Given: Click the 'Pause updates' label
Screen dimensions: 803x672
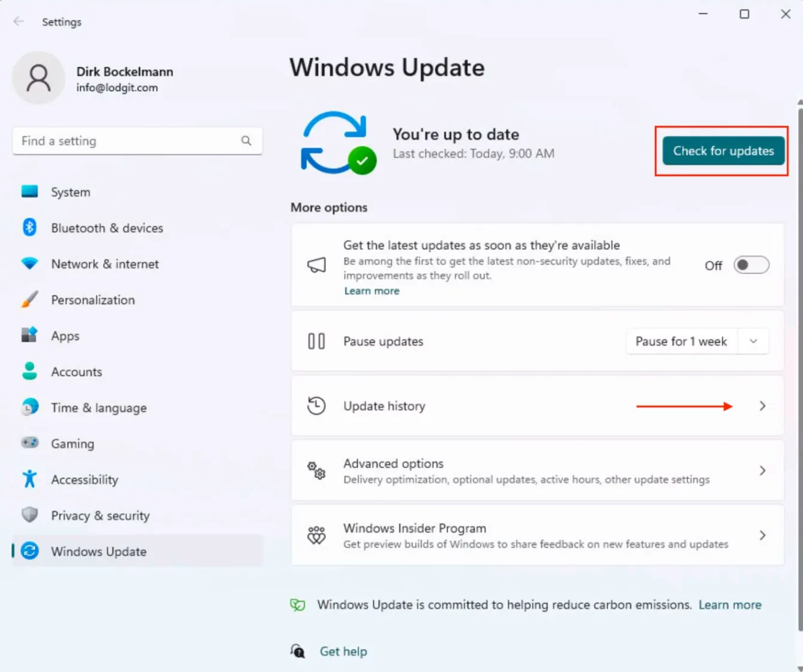Looking at the screenshot, I should pyautogui.click(x=384, y=341).
